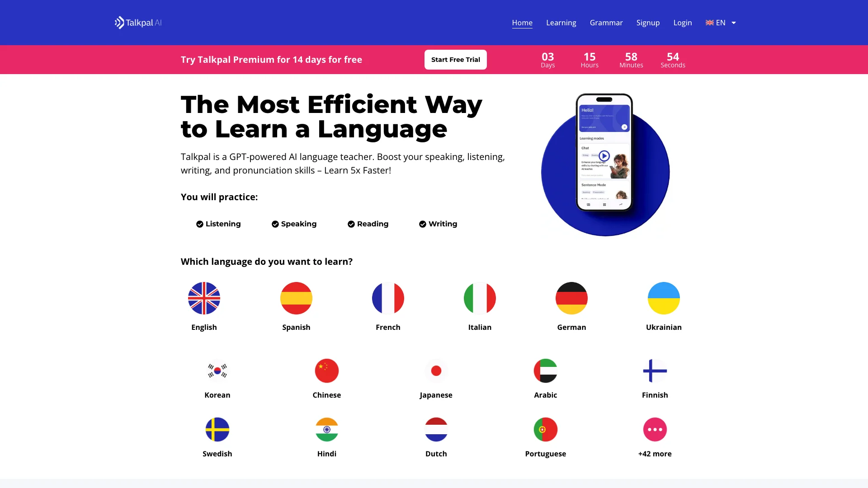Click the Finnish language flag icon
The image size is (868, 488).
pos(655,370)
